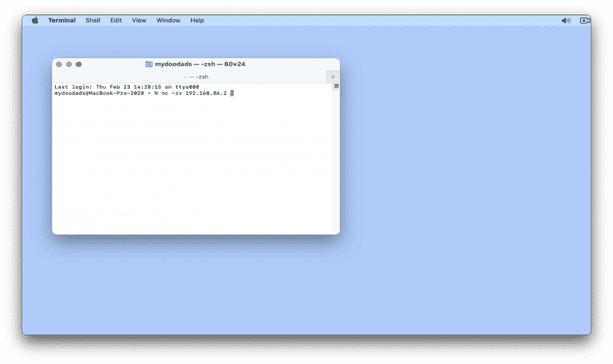The image size is (613, 364).
Task: Click the screen recording icon in the menu bar
Action: coord(585,20)
